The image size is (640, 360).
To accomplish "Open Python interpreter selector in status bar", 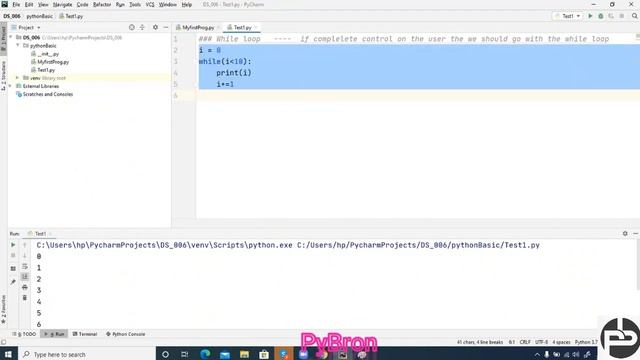I will (586, 342).
